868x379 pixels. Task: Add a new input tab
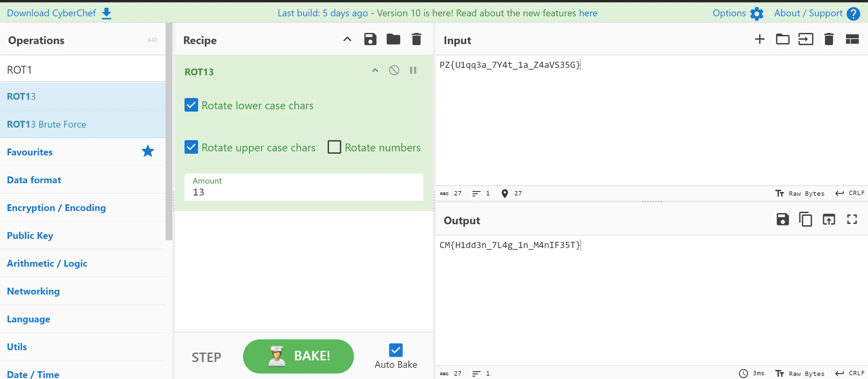click(759, 39)
